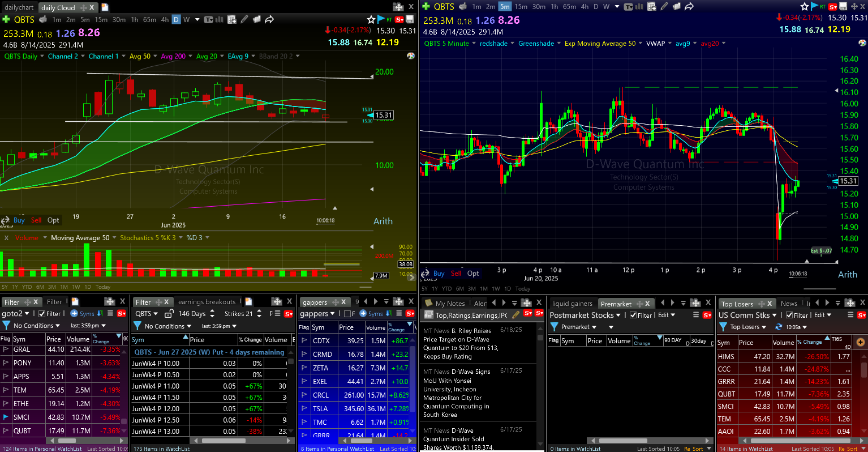Flag the TSLA row in gappers list
The image size is (868, 452).
[304, 408]
